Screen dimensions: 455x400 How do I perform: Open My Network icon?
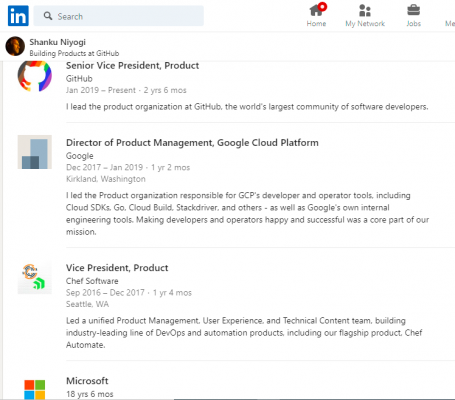pos(365,11)
